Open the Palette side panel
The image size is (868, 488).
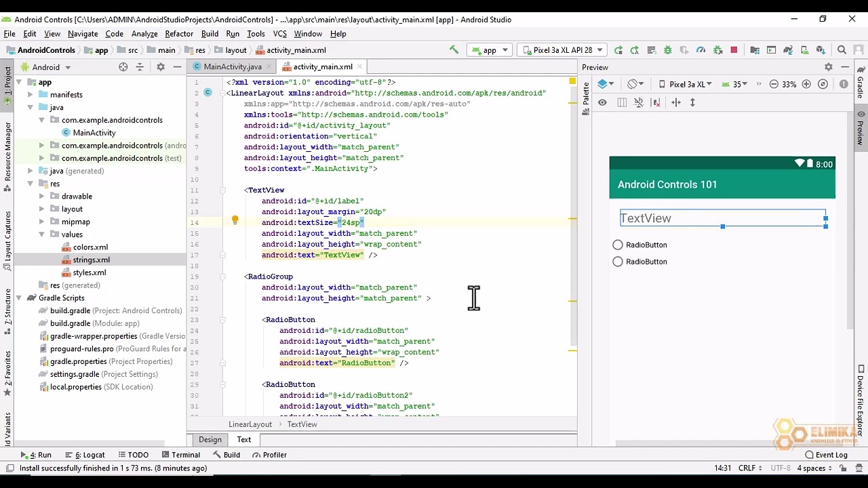[586, 99]
